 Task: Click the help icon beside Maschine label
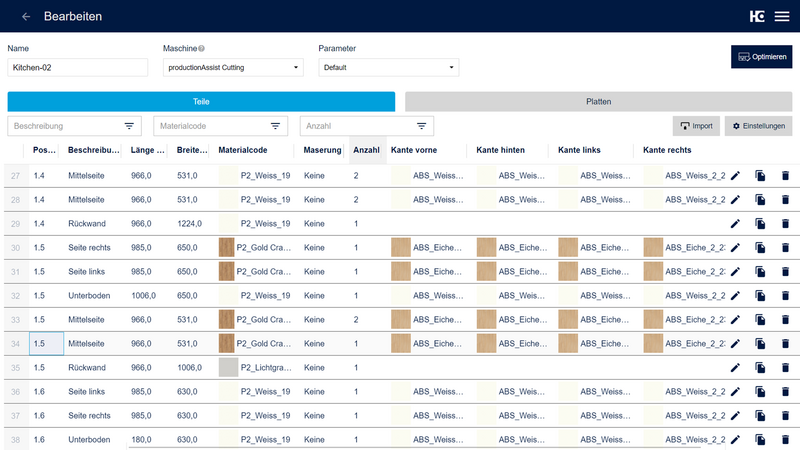click(x=202, y=48)
